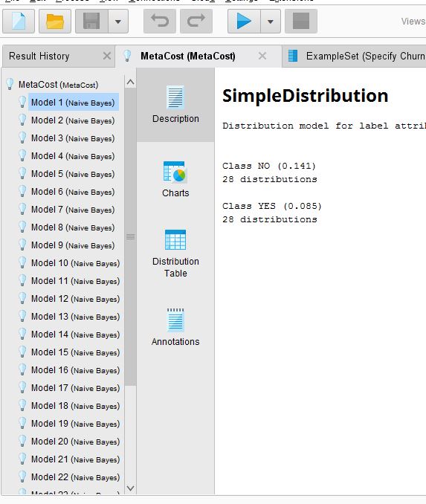Save process with the floppy disk icon

91,22
